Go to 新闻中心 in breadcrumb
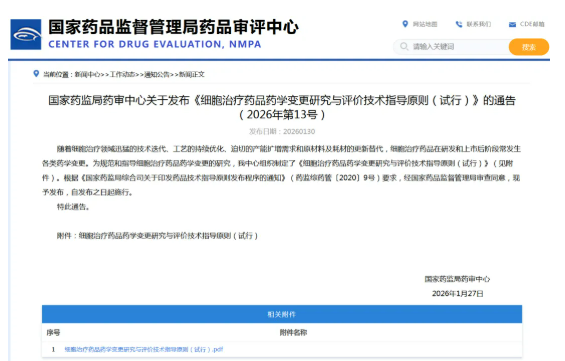The width and height of the screenshot is (565, 361). pyautogui.click(x=87, y=75)
